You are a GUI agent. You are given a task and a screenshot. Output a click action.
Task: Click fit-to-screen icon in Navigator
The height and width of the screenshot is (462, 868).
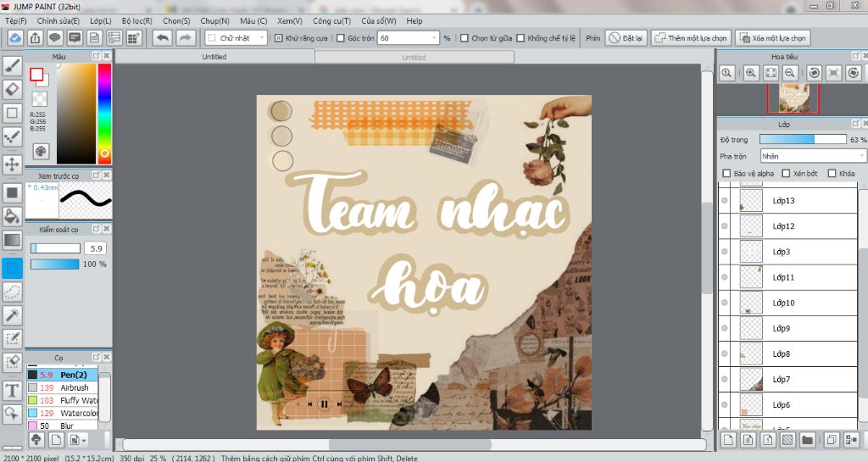(x=771, y=73)
